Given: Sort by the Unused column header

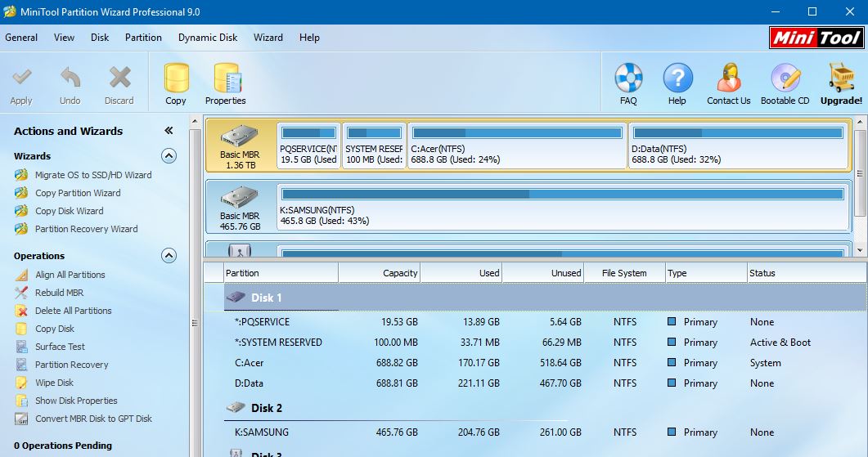Looking at the screenshot, I should 543,273.
